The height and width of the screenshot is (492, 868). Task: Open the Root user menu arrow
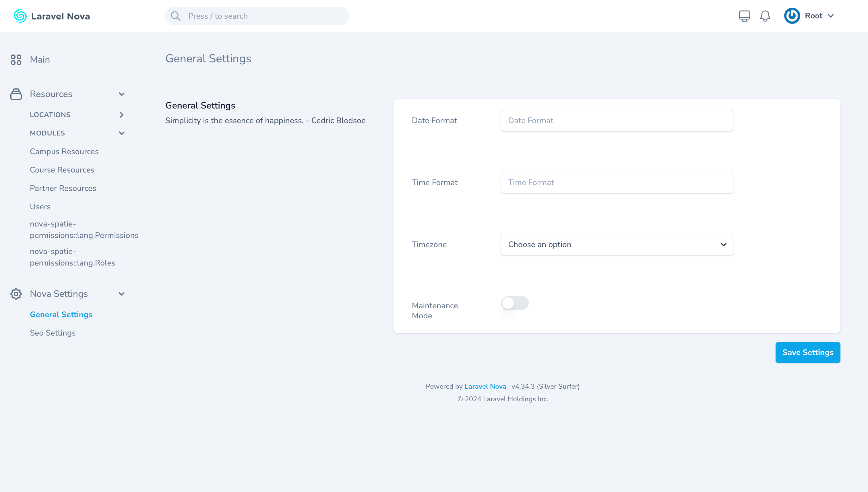tap(831, 16)
